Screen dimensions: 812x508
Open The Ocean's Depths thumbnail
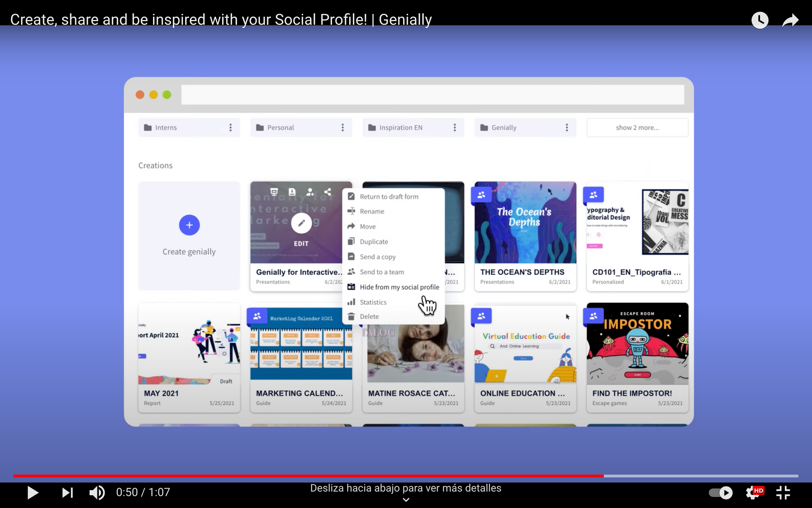(525, 222)
